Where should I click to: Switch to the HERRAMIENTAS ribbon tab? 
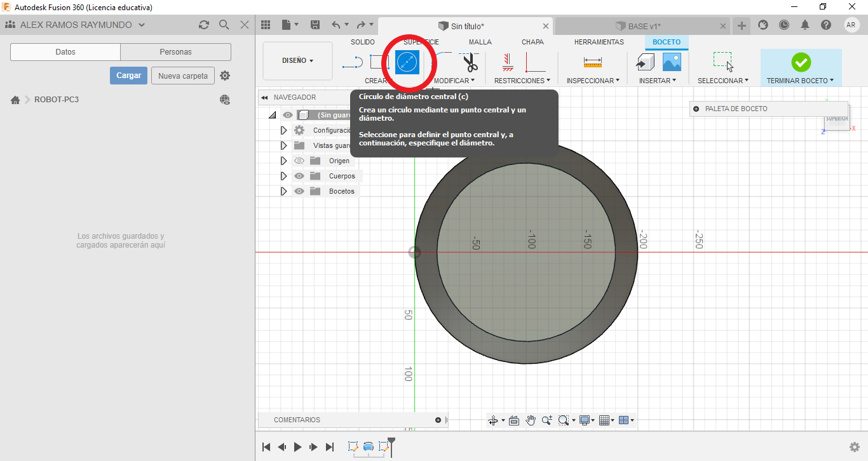599,42
